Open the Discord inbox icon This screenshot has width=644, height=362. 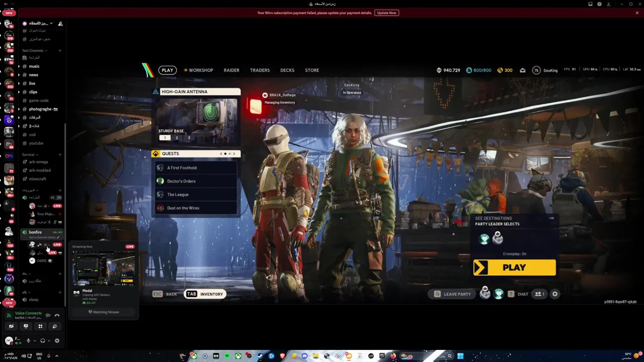click(591, 4)
